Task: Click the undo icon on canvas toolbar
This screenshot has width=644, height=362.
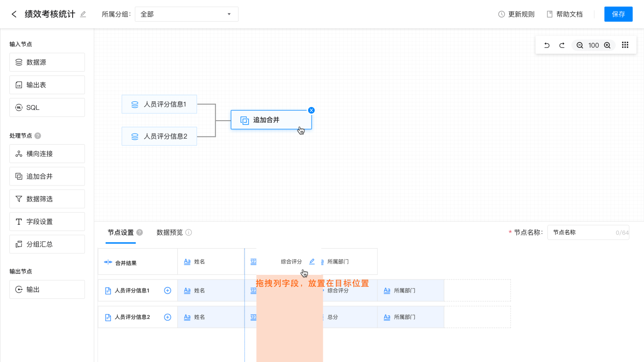Action: click(x=547, y=45)
